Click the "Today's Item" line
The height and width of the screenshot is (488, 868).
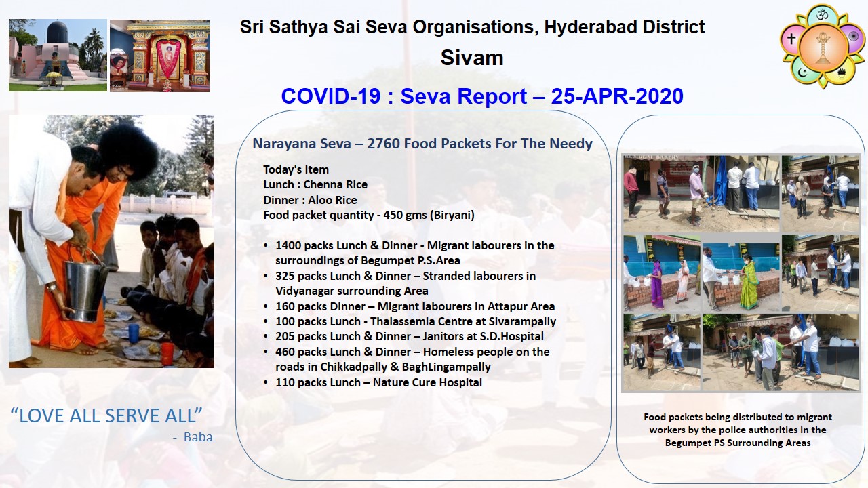click(x=296, y=169)
